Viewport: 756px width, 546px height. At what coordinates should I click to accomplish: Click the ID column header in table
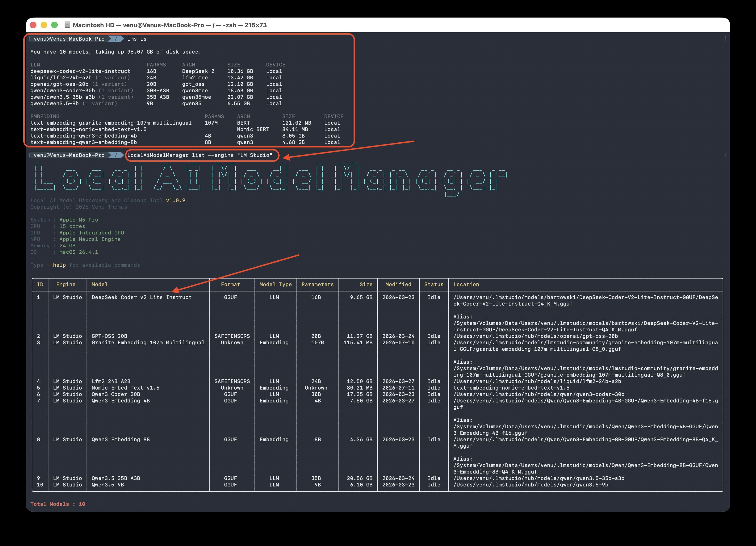point(40,285)
